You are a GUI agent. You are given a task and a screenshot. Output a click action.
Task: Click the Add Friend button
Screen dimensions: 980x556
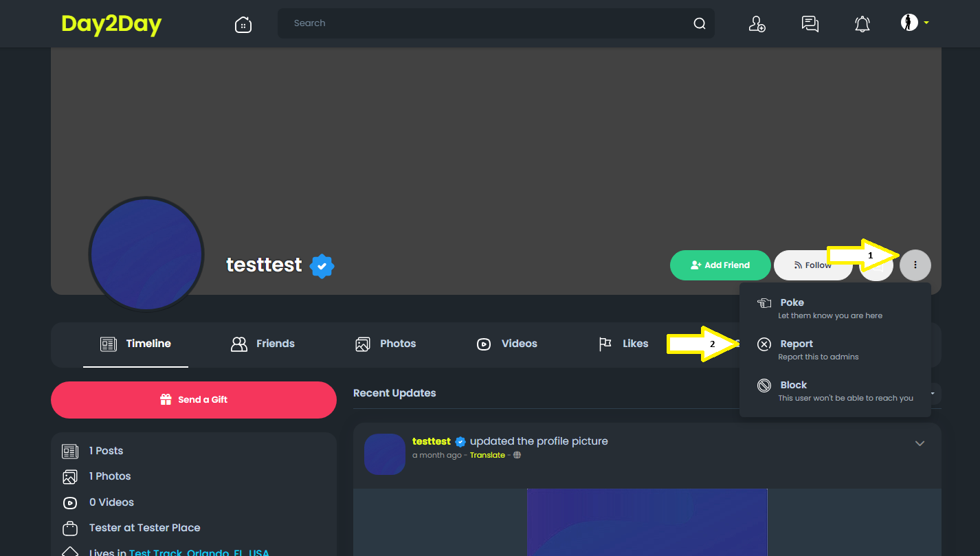pyautogui.click(x=720, y=265)
